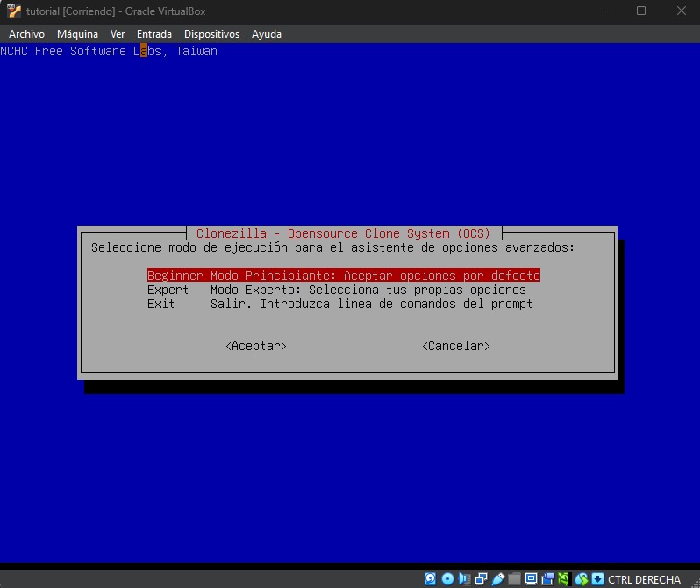Click the recording status icon

[x=547, y=579]
